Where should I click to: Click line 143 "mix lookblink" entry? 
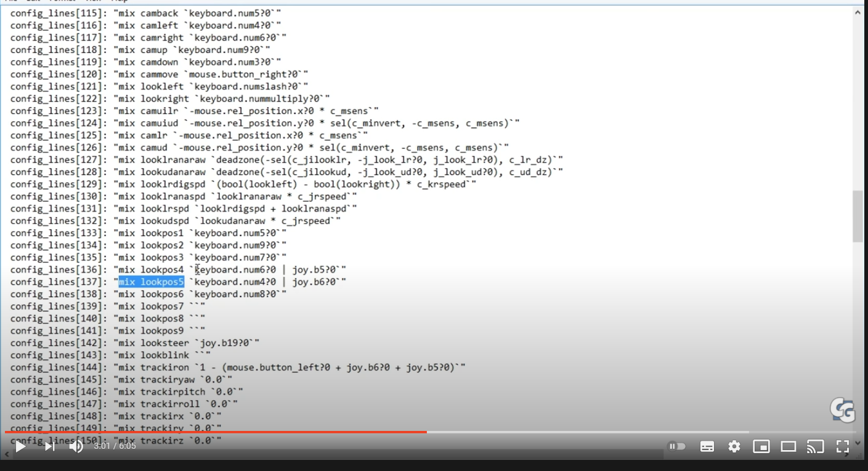[110, 355]
